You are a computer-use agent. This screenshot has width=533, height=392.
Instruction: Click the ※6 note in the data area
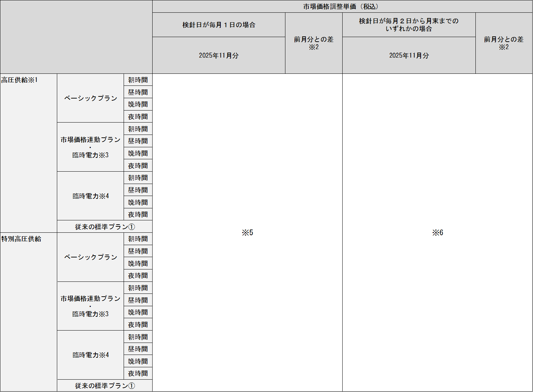click(x=437, y=233)
